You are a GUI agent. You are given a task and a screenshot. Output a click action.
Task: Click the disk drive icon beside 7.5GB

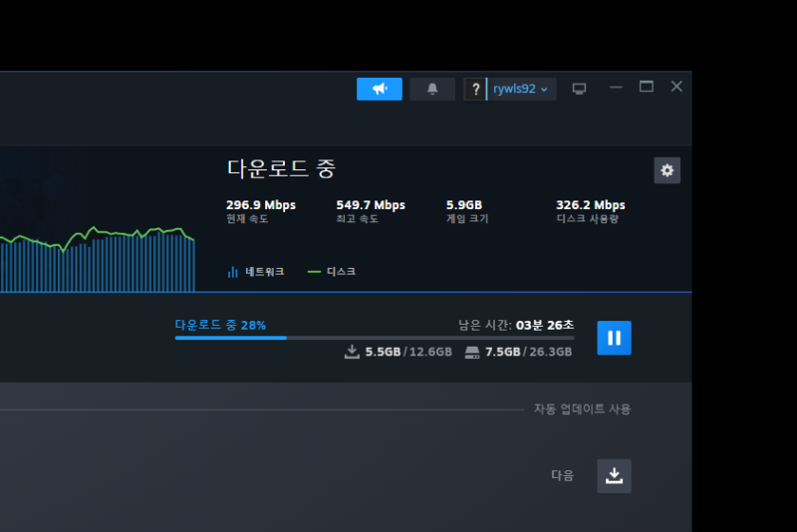472,352
